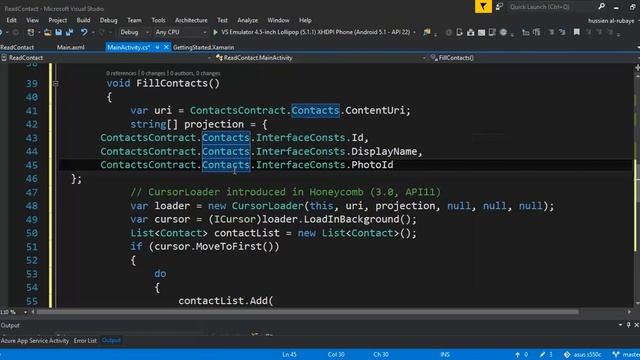
Task: Click the globe-shaped toolbar icon
Action: 503,32
